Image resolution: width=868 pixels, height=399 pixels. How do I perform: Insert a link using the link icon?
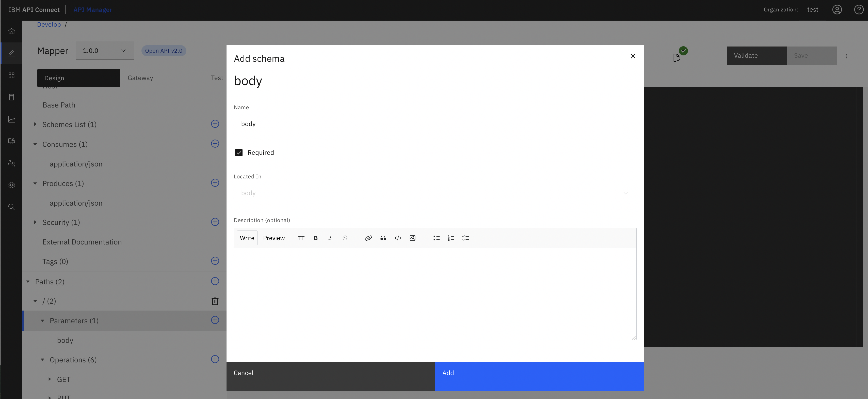[x=368, y=238]
